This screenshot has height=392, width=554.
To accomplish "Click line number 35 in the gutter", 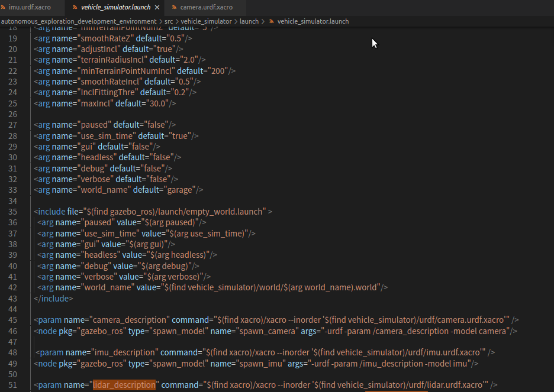I will pyautogui.click(x=12, y=212).
